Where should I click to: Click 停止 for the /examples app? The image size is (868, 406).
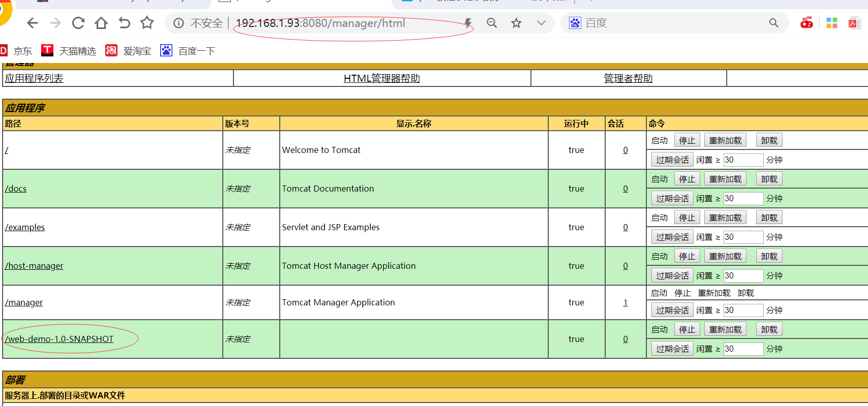pos(687,217)
